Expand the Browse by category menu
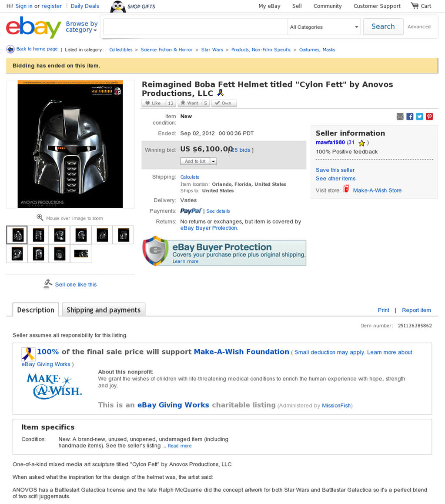Screen dimensions: 445x504 (82, 27)
